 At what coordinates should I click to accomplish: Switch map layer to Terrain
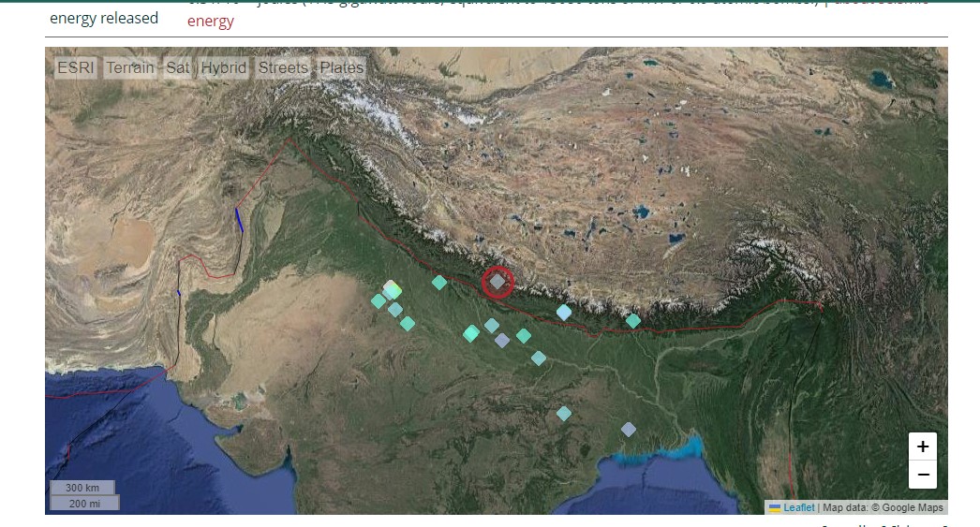point(130,68)
